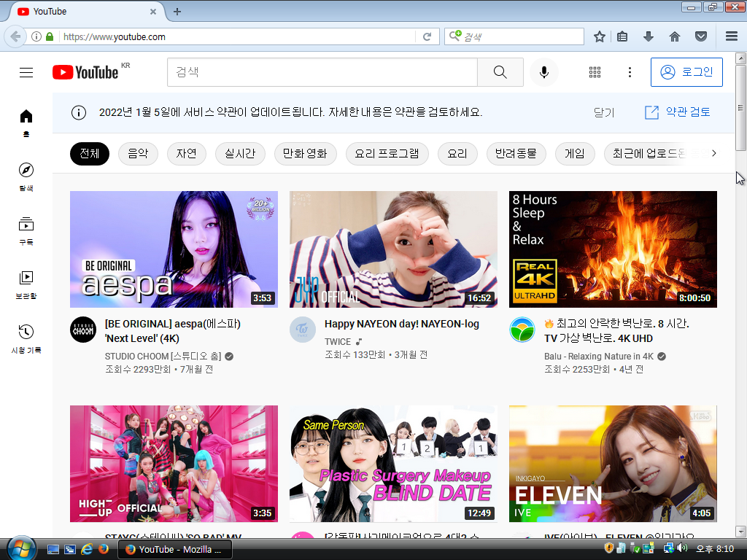Select the 만화 영화 filter chip

click(x=306, y=154)
